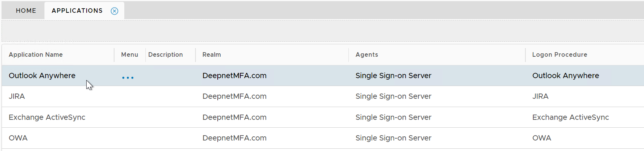Sort by Application Name column header
Screen dimensions: 644x151
(36, 54)
